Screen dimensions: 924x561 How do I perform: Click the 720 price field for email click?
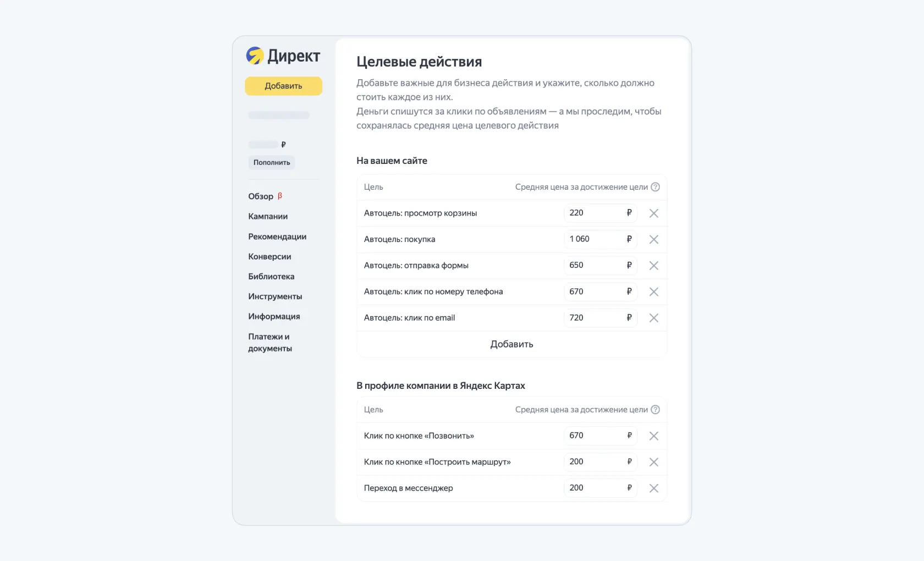(600, 318)
